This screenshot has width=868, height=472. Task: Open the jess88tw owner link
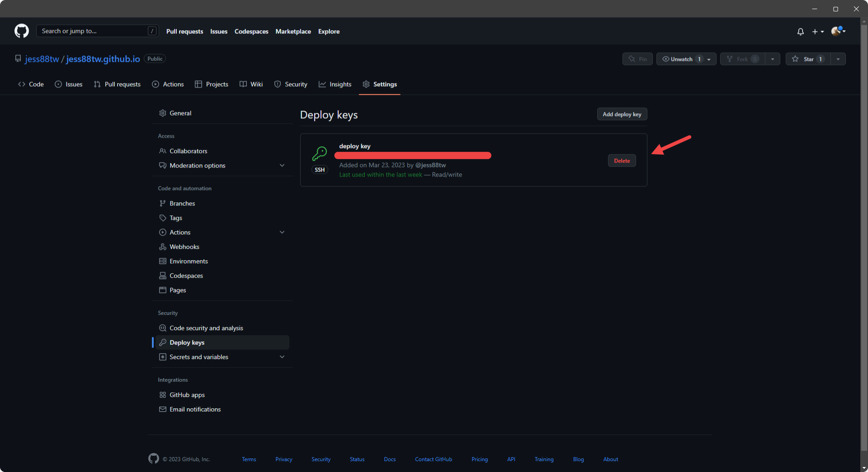click(x=42, y=59)
